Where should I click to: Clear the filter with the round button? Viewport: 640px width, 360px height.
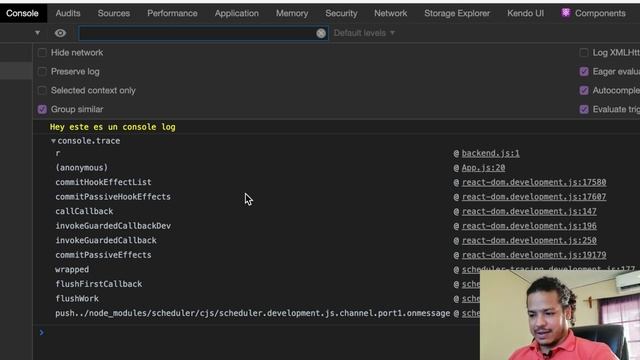click(x=321, y=33)
